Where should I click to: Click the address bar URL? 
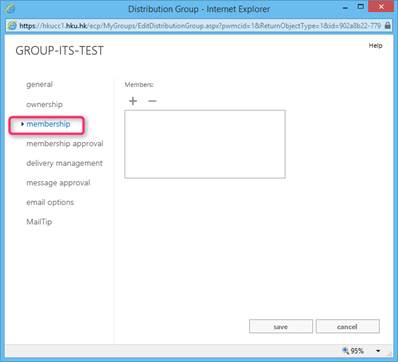pos(200,26)
